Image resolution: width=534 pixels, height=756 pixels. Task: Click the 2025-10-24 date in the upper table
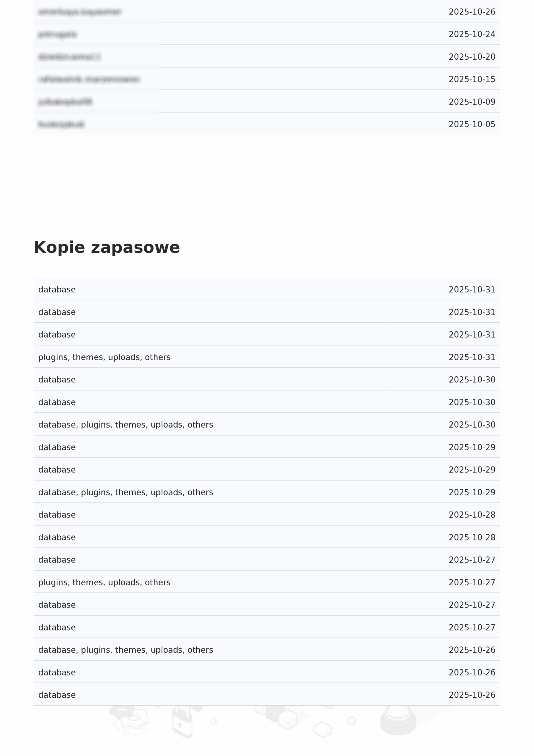pyautogui.click(x=471, y=34)
